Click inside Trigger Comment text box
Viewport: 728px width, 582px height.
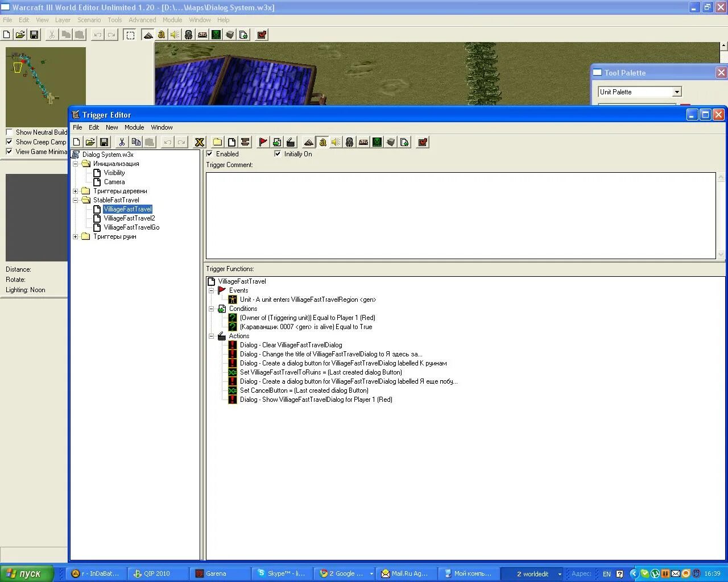point(461,215)
